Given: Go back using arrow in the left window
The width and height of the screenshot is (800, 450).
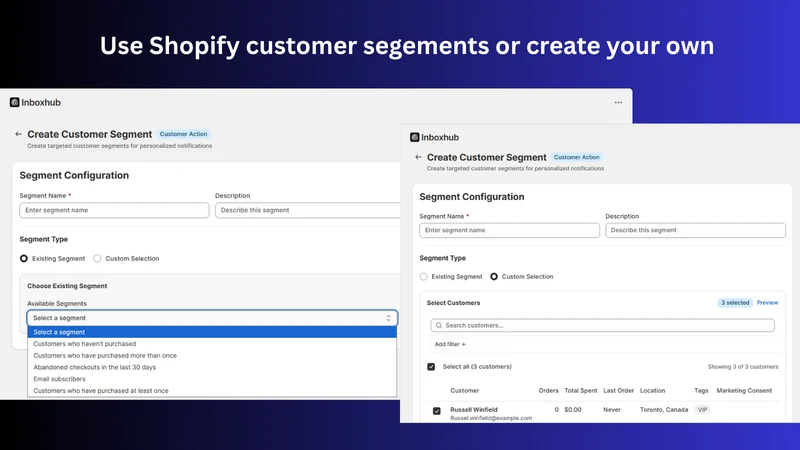Looking at the screenshot, I should coord(18,134).
